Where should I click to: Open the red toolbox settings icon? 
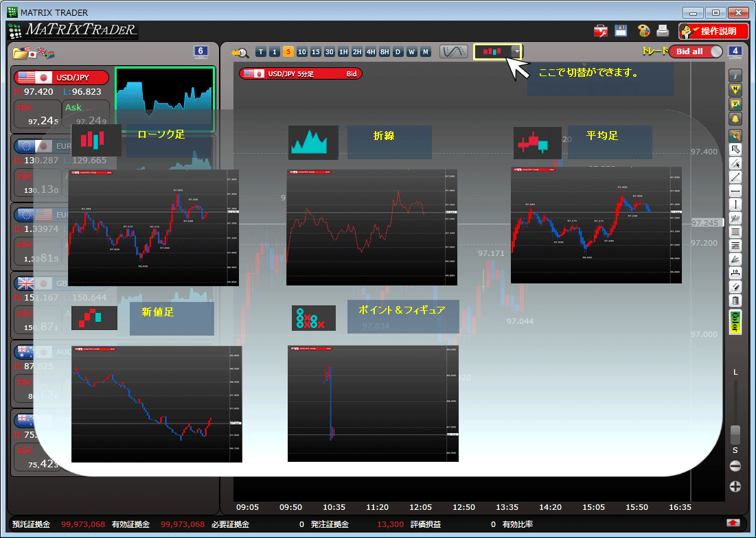[600, 32]
